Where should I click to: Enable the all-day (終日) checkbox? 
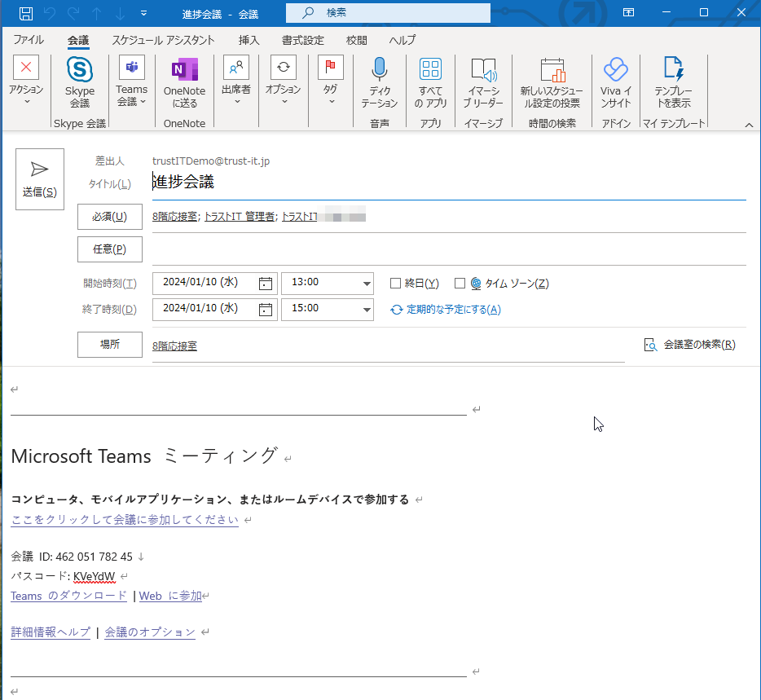coord(396,284)
